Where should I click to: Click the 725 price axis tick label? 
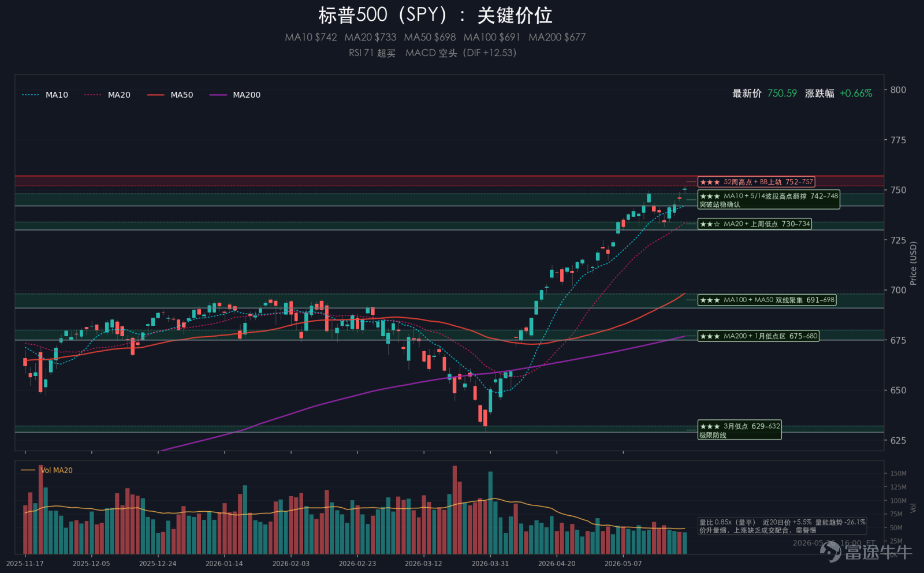point(898,240)
